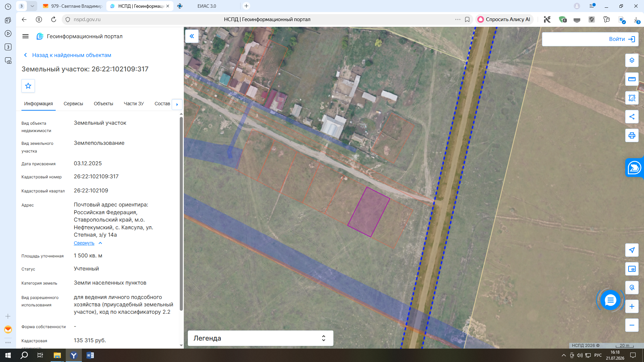This screenshot has width=644, height=362.
Task: Open the round chat support bubble
Action: [x=610, y=300]
